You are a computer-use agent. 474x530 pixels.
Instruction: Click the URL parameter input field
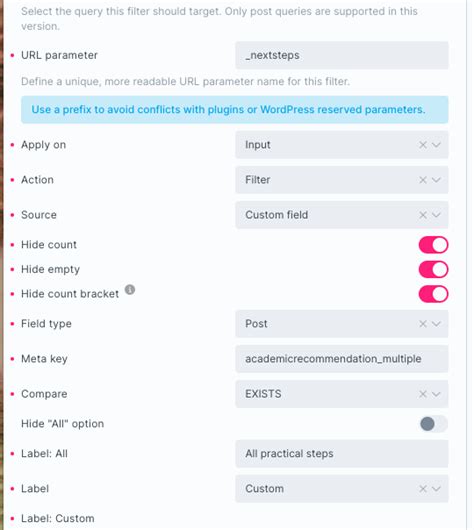pos(342,55)
